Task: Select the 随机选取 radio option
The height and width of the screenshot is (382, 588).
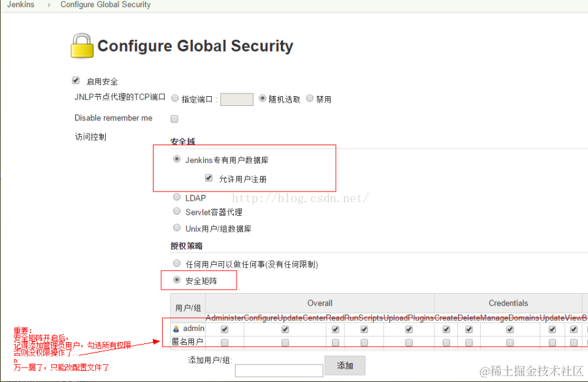Action: pyautogui.click(x=263, y=98)
